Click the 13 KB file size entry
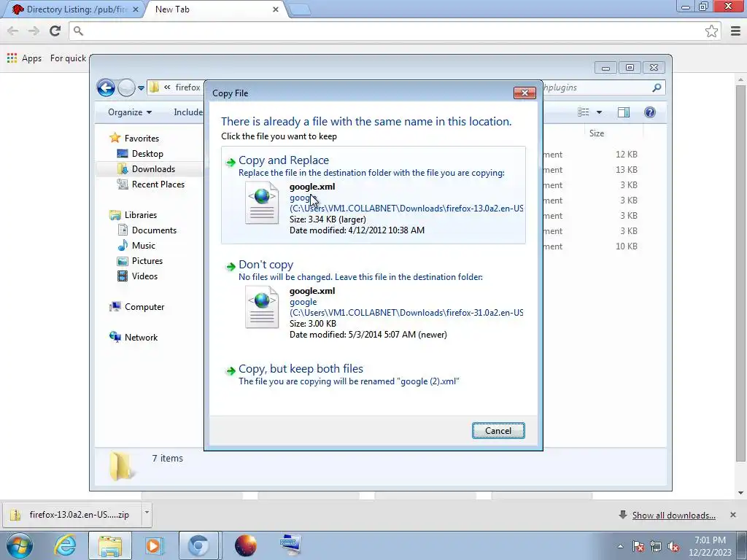Screen dimensions: 747x560 626,169
